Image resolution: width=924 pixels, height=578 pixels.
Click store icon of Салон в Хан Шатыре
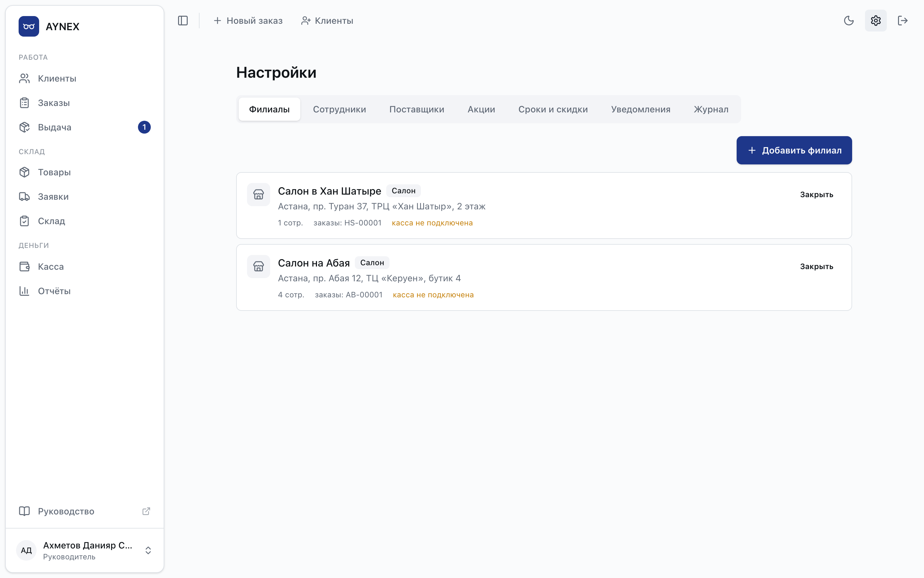click(x=259, y=195)
